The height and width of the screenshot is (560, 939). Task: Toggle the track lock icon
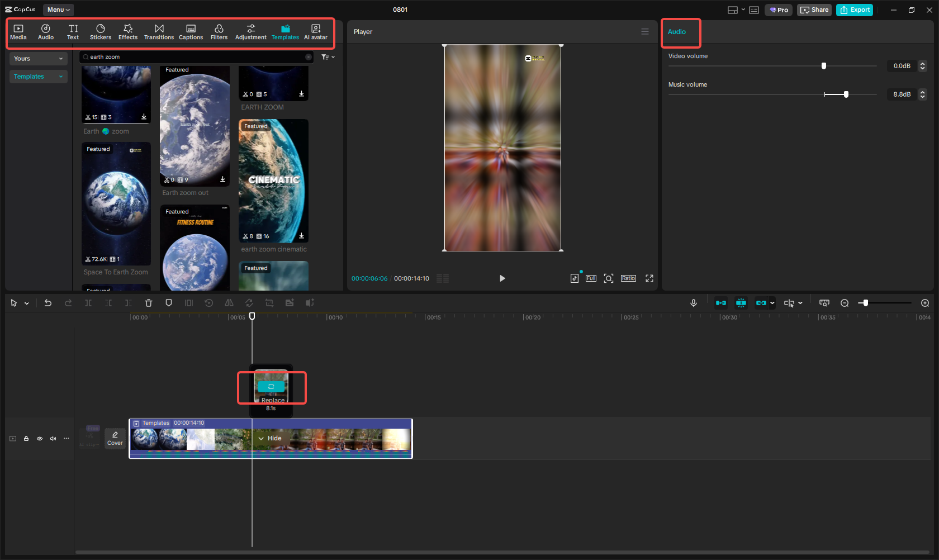(26, 439)
